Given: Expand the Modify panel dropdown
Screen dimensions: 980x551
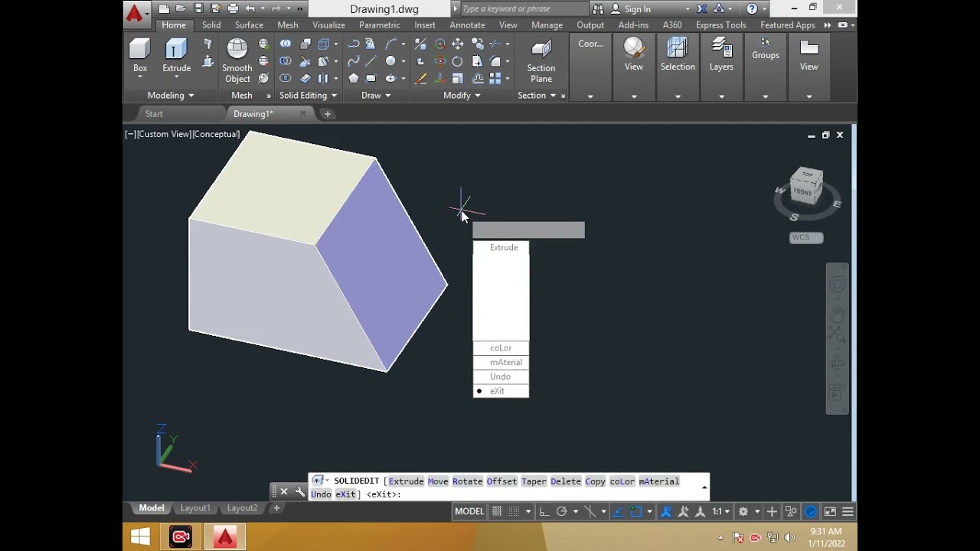Looking at the screenshot, I should click(462, 96).
